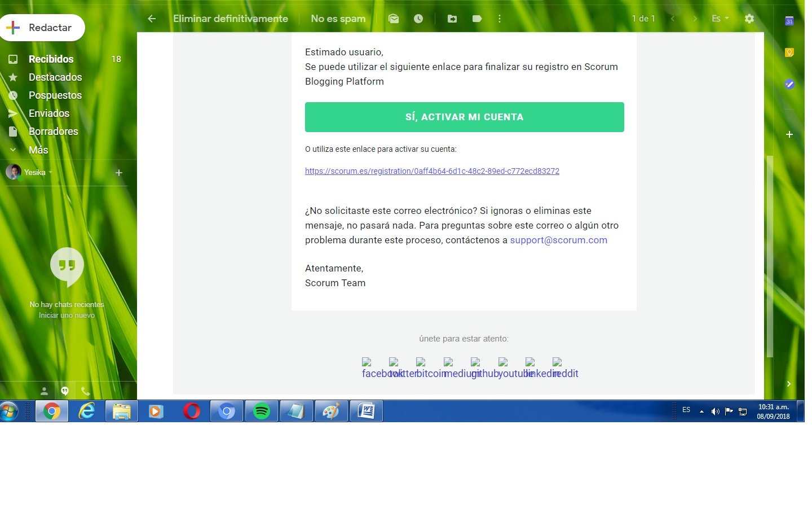Click the Move to folder icon
The width and height of the screenshot is (812, 508).
[x=452, y=19]
